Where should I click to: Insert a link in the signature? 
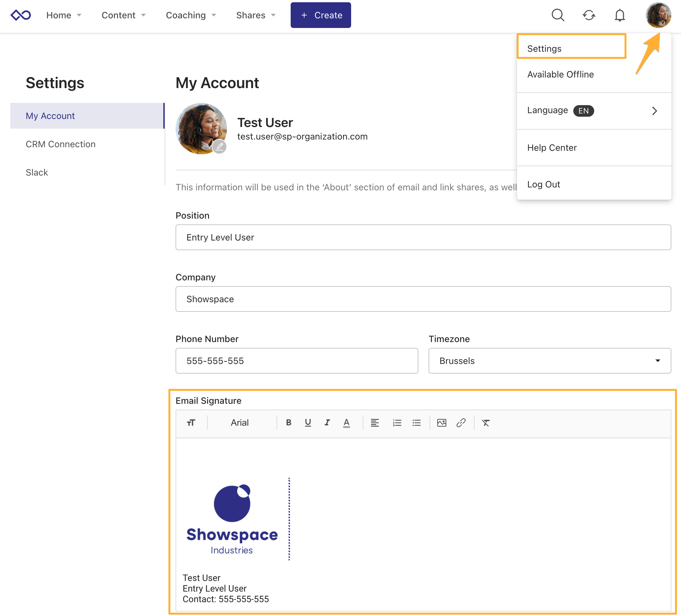tap(461, 423)
